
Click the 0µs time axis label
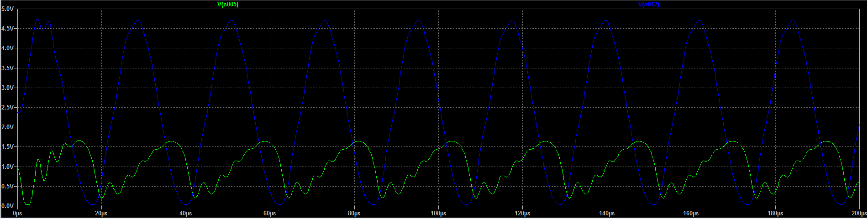pos(17,214)
